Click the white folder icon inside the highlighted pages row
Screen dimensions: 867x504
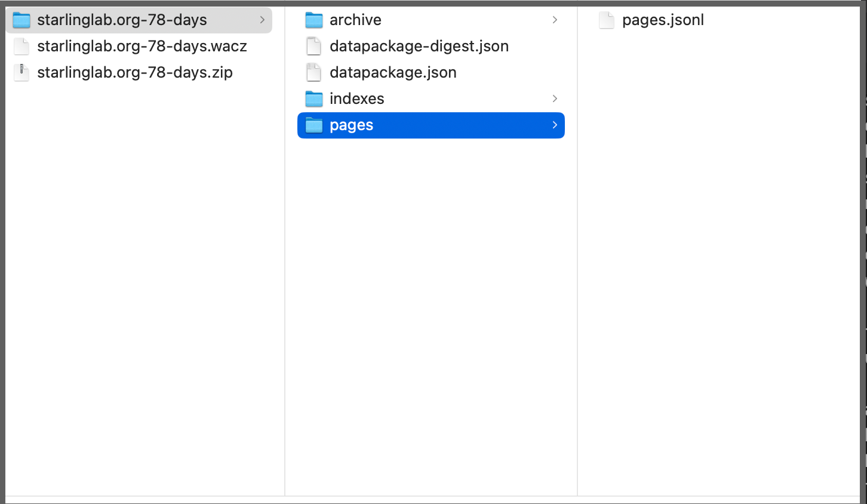click(313, 125)
